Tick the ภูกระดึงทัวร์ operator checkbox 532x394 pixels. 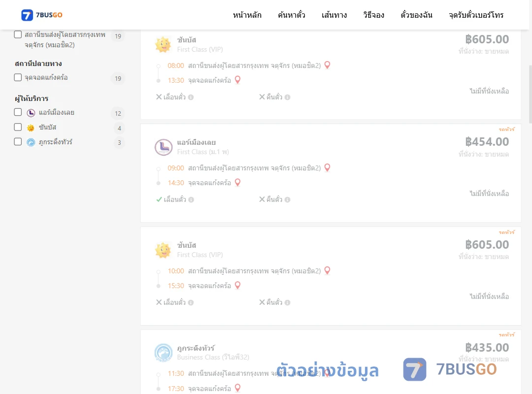click(18, 142)
